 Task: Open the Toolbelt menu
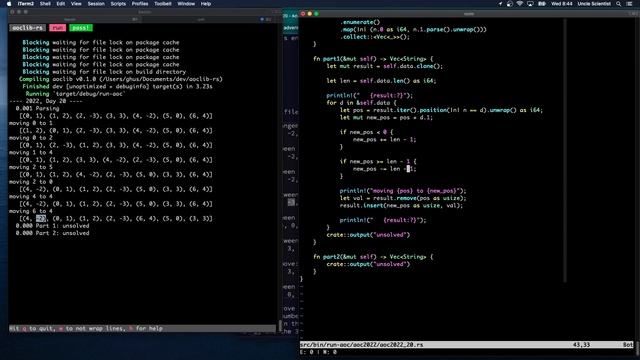(x=162, y=4)
